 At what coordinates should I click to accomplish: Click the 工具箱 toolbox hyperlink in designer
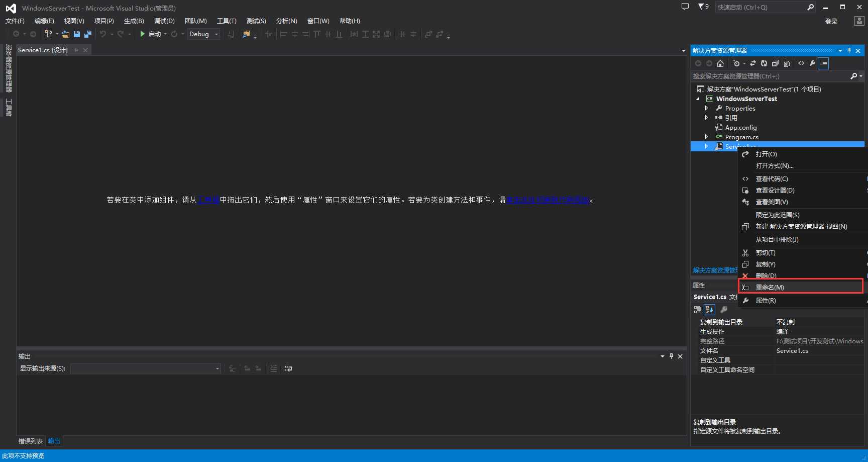click(x=208, y=200)
